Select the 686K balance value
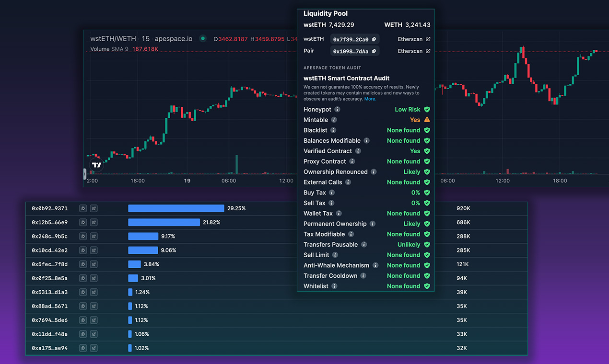 point(463,222)
